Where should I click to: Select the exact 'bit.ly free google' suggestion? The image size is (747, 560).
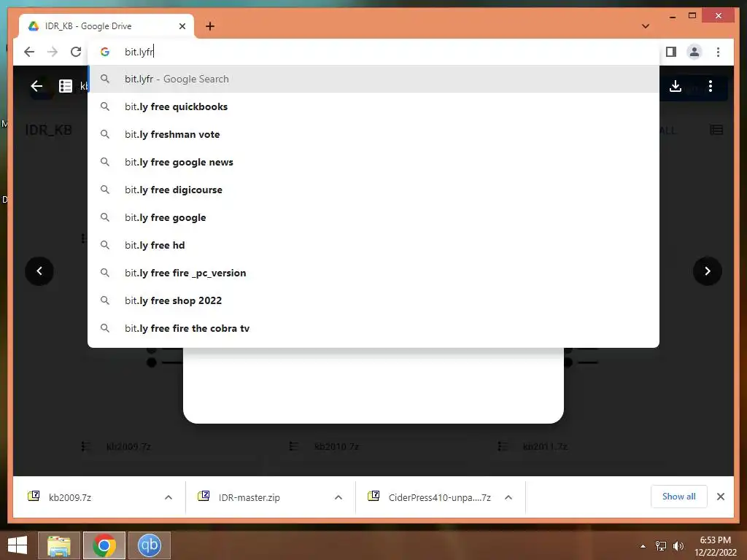pos(373,217)
